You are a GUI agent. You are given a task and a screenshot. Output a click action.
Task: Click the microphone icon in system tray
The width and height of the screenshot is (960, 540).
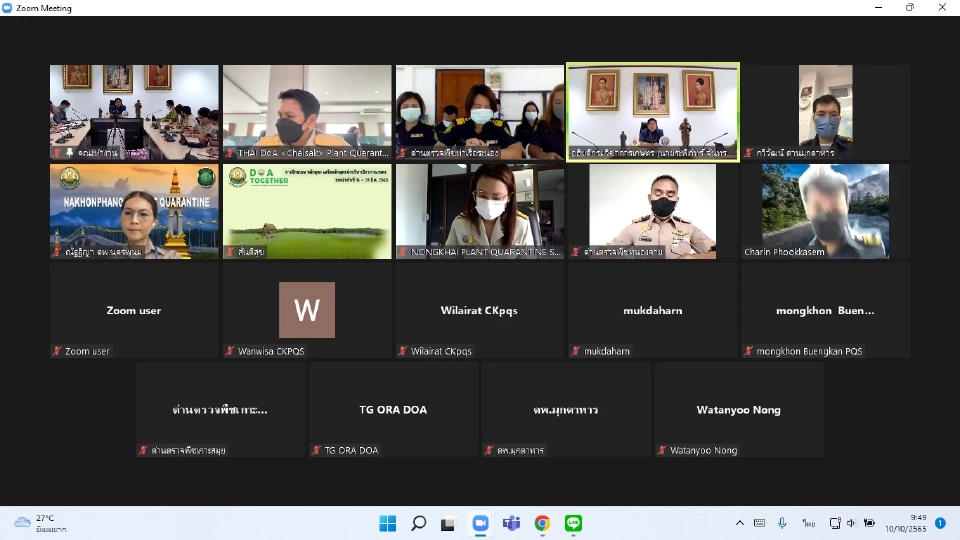(782, 523)
